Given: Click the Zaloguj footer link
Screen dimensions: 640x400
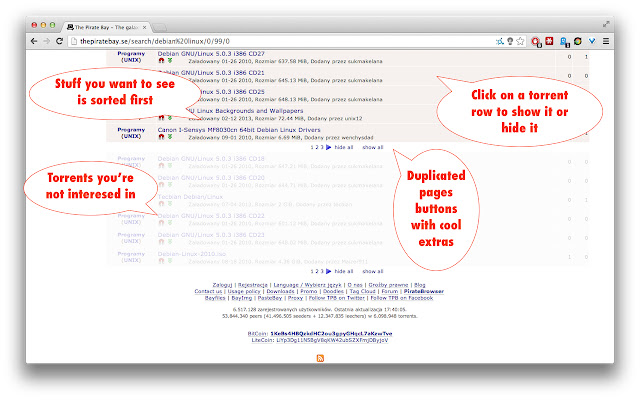Looking at the screenshot, I should (x=222, y=285).
